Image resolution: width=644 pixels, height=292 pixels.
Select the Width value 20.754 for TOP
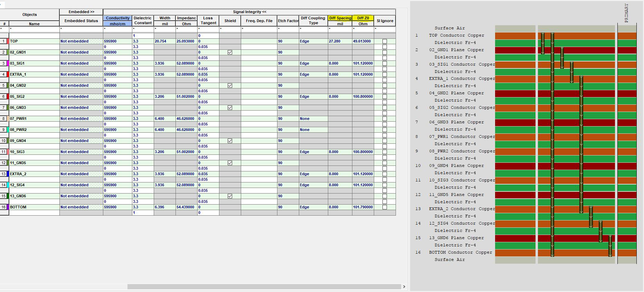coord(165,41)
